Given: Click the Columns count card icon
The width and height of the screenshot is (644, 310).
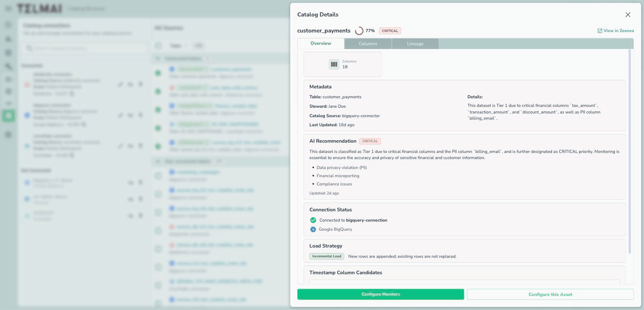Looking at the screenshot, I should point(334,64).
